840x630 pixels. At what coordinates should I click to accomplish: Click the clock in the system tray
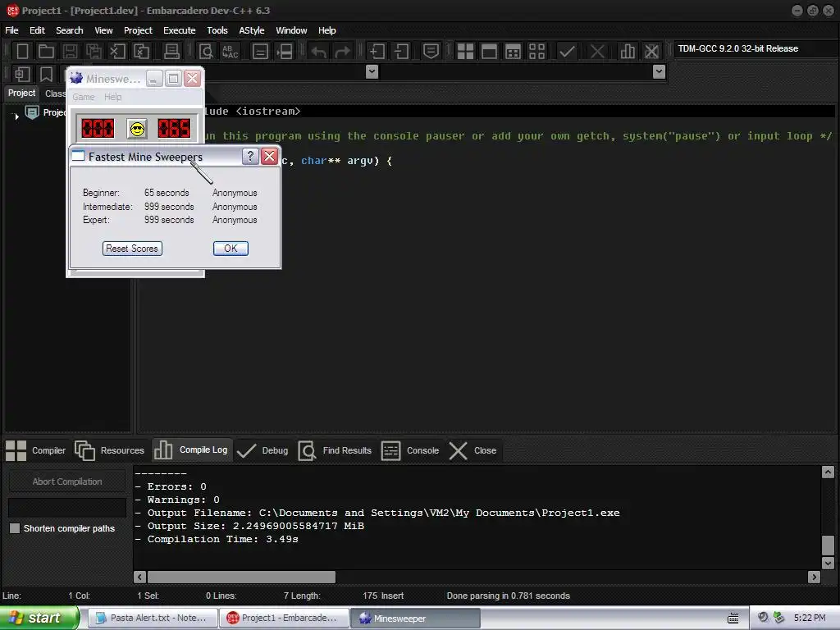click(x=810, y=618)
